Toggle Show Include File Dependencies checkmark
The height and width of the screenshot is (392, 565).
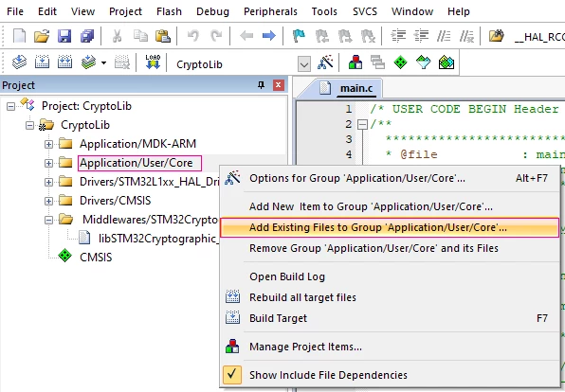coord(232,375)
